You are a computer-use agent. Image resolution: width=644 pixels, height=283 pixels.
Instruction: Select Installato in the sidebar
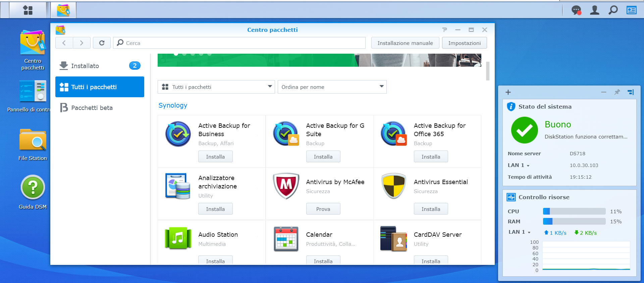click(x=100, y=66)
